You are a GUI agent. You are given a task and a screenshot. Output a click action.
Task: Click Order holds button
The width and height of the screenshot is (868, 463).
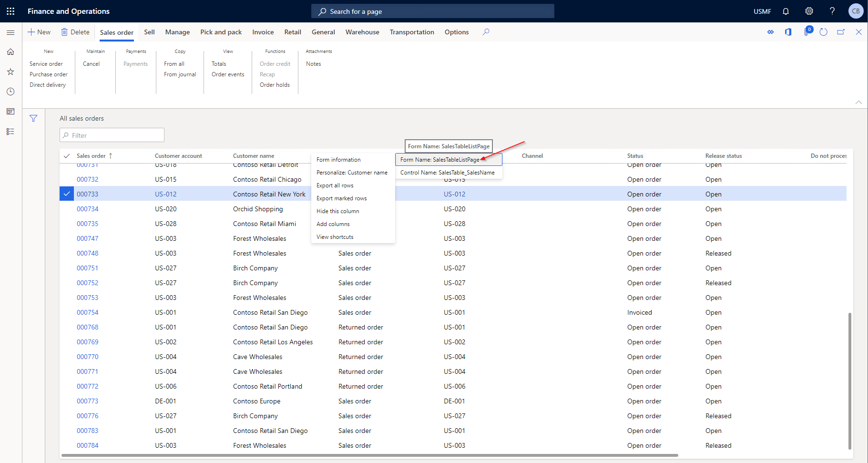(x=275, y=85)
